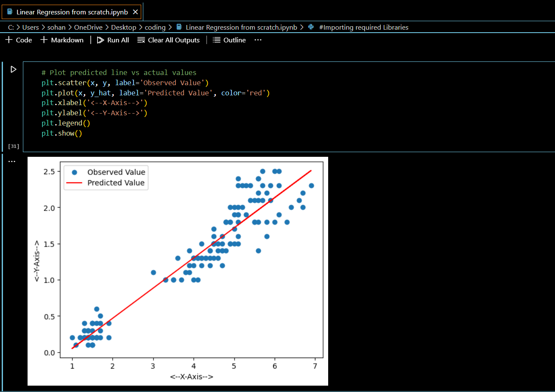Click the 'sohan' breadcrumb folder
Viewport: 555px width, 392px height.
[x=56, y=27]
